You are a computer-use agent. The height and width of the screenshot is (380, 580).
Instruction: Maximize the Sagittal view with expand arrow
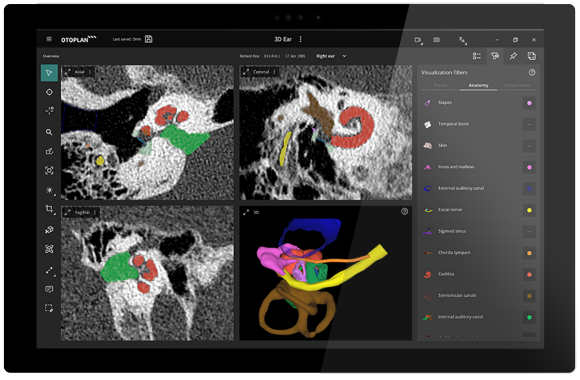point(68,212)
